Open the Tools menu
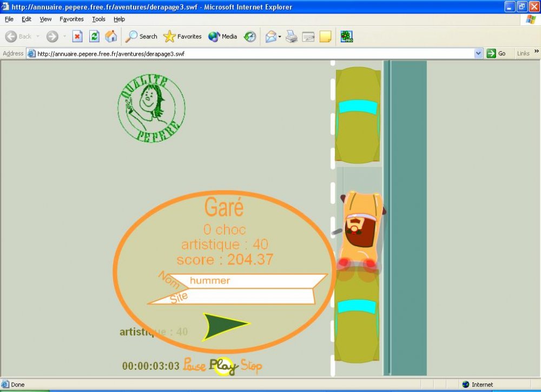The image size is (541, 392). tap(98, 19)
